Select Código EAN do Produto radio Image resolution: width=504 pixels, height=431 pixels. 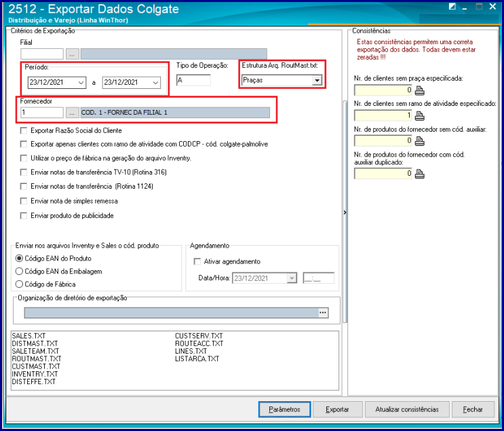pyautogui.click(x=19, y=259)
